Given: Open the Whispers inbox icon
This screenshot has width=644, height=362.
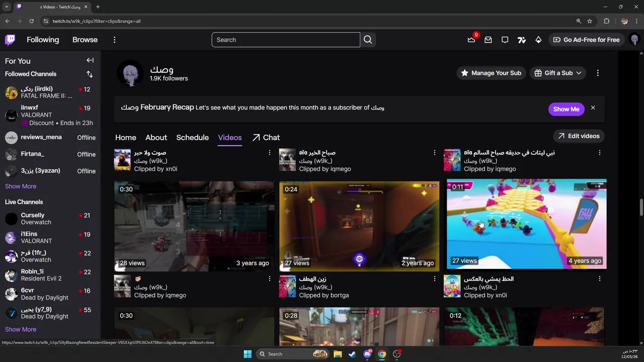Looking at the screenshot, I should [x=488, y=40].
